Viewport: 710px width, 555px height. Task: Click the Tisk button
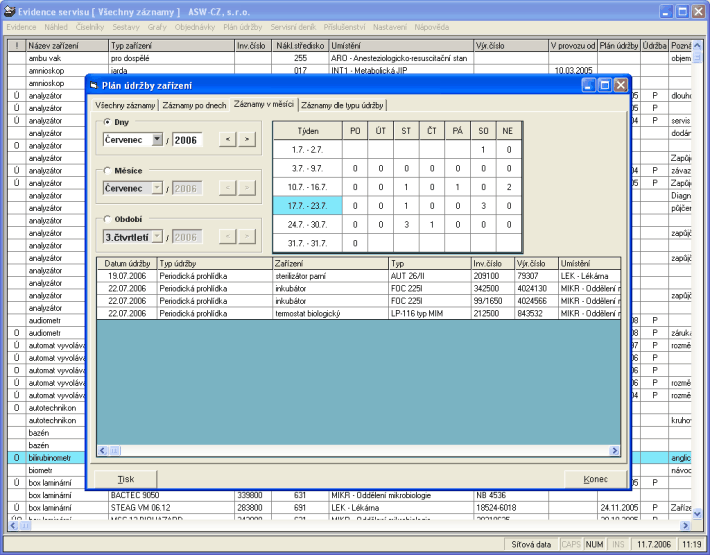(x=126, y=479)
